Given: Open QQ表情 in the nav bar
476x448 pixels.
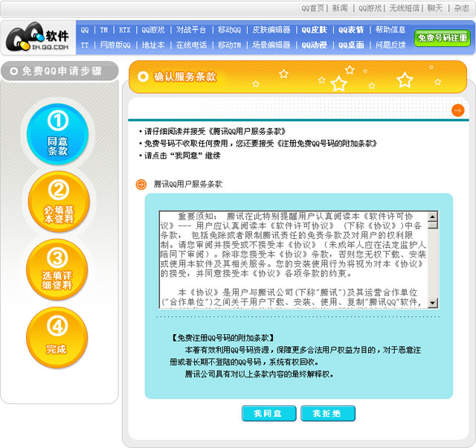Looking at the screenshot, I should pos(351,30).
